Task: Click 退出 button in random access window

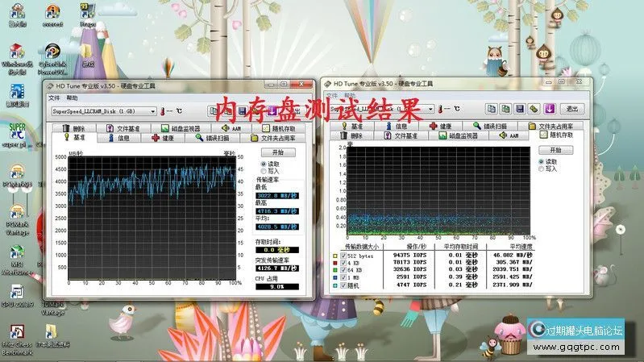Action: (572, 109)
